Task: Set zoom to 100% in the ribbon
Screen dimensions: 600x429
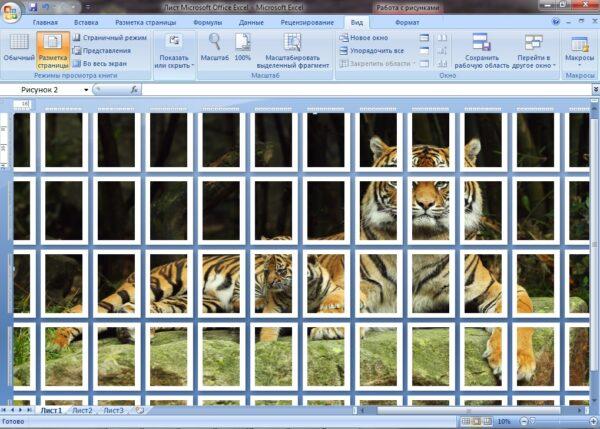Action: (x=242, y=47)
